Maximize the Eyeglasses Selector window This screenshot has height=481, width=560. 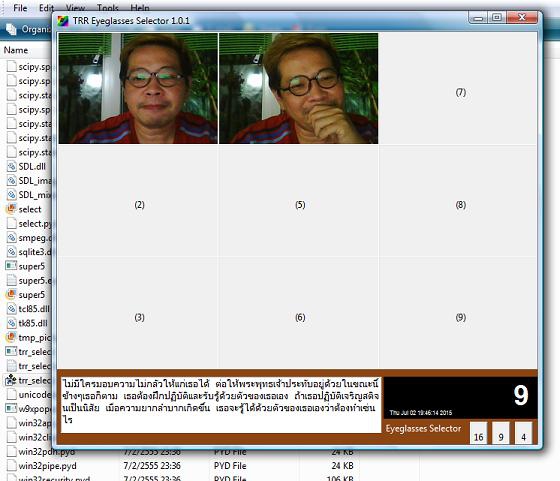tap(497, 17)
